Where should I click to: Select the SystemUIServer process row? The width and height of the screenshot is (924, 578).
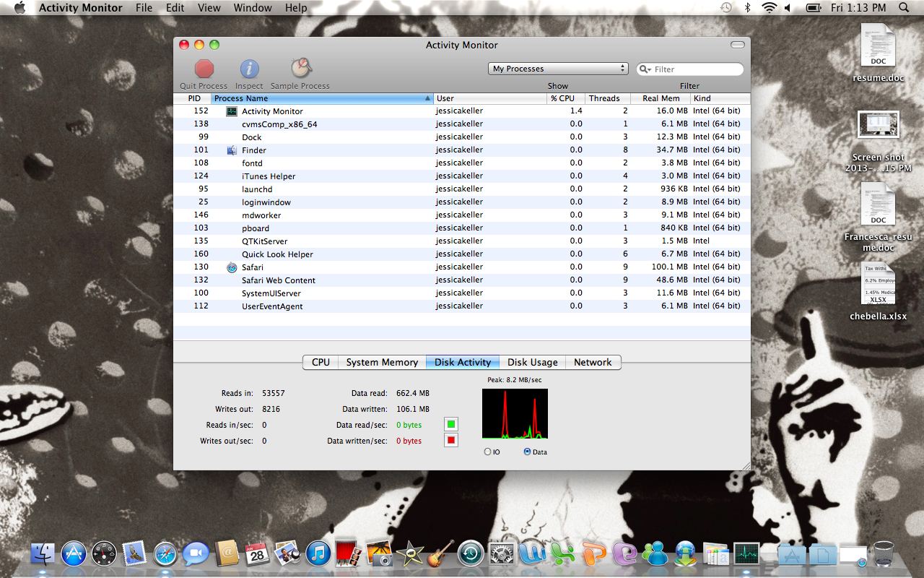click(462, 293)
